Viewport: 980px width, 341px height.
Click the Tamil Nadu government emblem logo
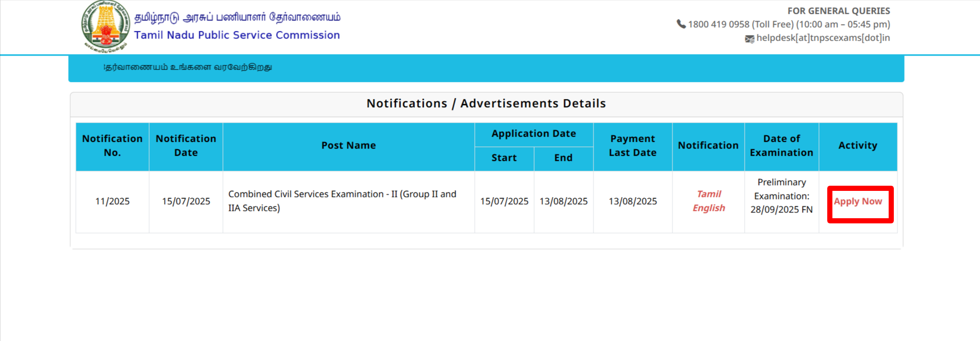(x=105, y=26)
